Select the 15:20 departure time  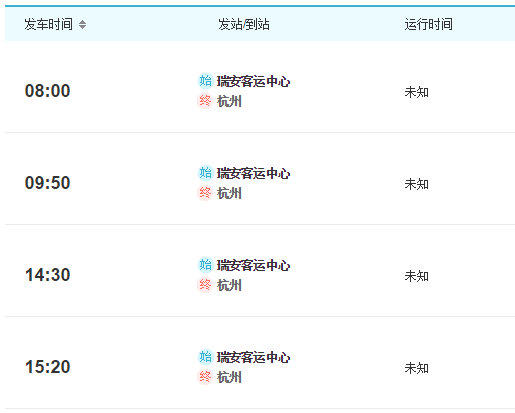point(48,367)
